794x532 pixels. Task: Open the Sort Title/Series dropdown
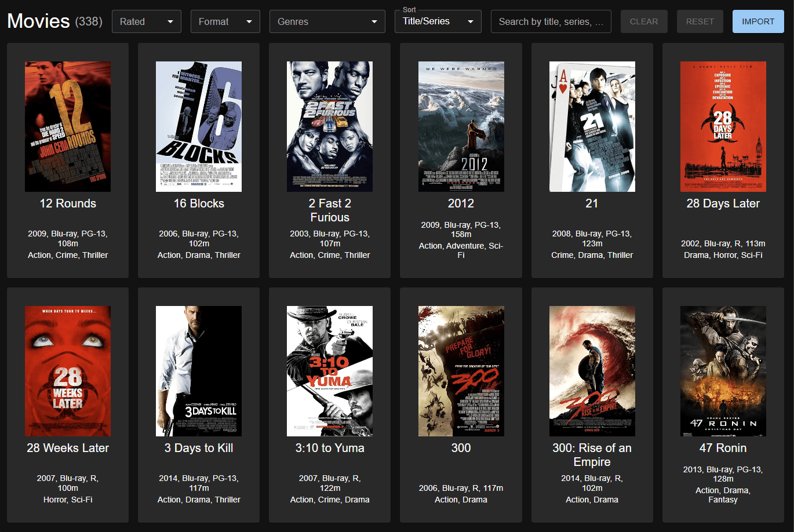pyautogui.click(x=438, y=21)
